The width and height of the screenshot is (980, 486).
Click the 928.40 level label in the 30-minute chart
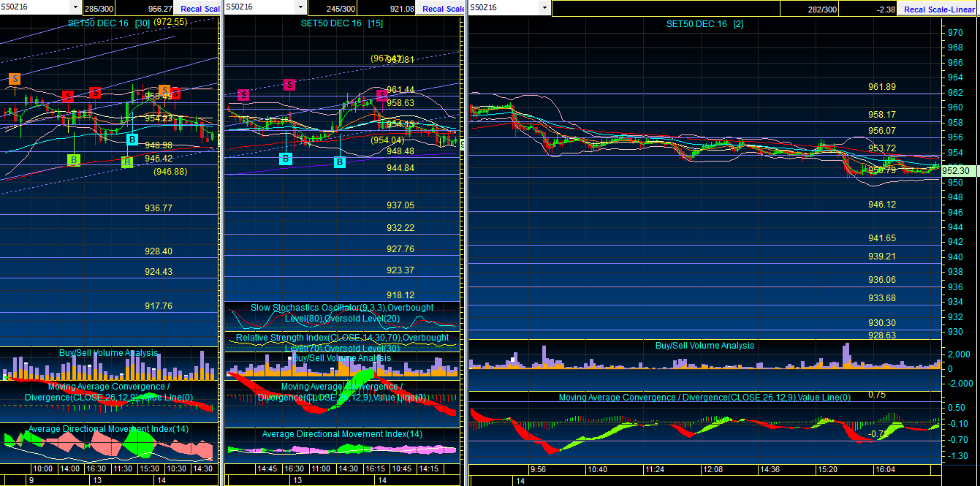(159, 251)
